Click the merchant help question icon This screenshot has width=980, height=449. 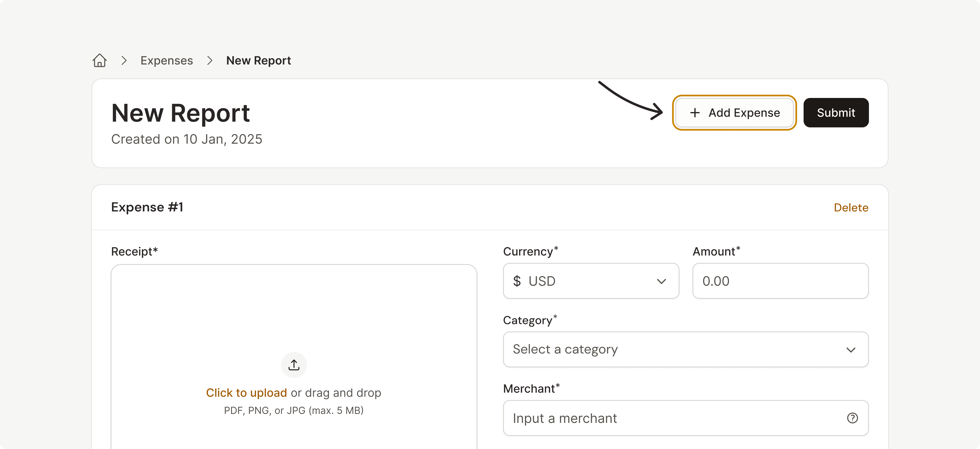point(852,418)
